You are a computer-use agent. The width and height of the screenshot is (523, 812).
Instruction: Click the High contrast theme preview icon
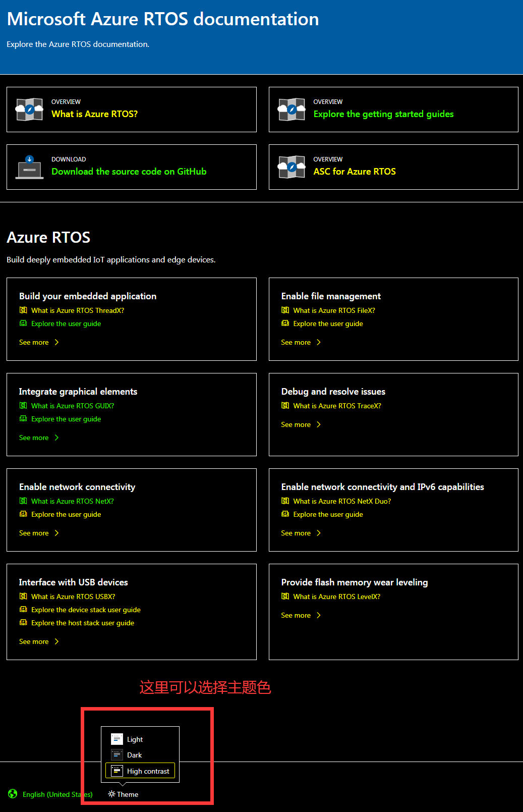tap(117, 771)
